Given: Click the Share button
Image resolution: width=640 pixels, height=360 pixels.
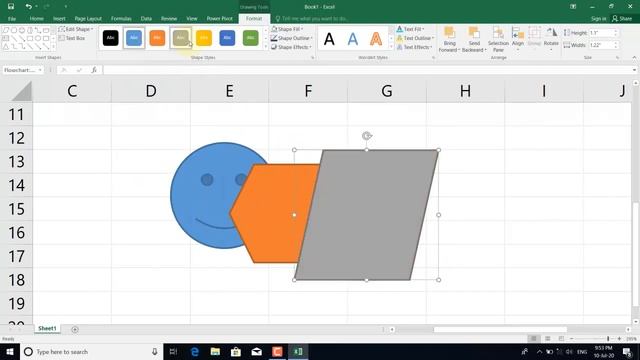Looking at the screenshot, I should (622, 18).
